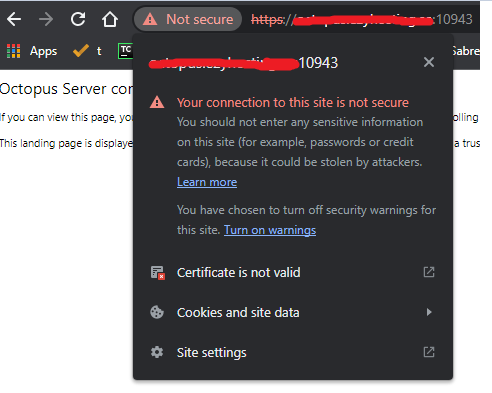The image size is (492, 393).
Task: Follow the Learn more link
Action: coord(207,182)
